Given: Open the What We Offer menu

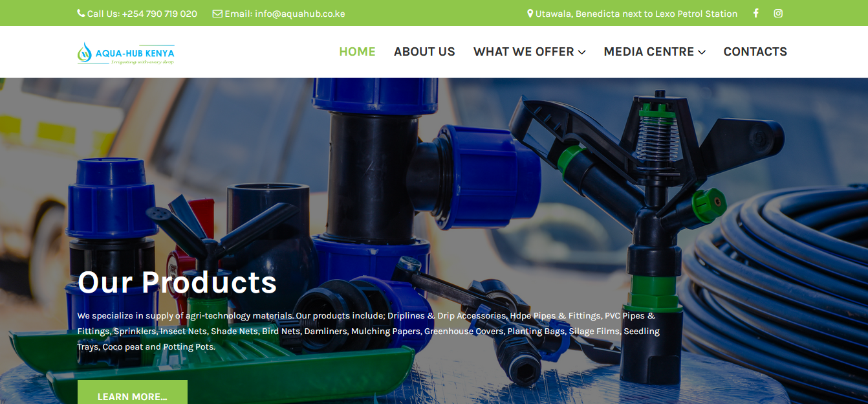Looking at the screenshot, I should pos(530,52).
